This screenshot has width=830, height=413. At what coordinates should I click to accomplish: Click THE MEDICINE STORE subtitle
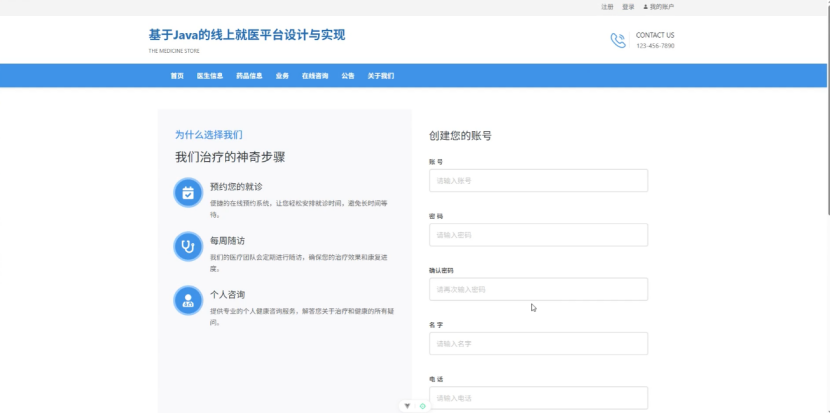[174, 51]
